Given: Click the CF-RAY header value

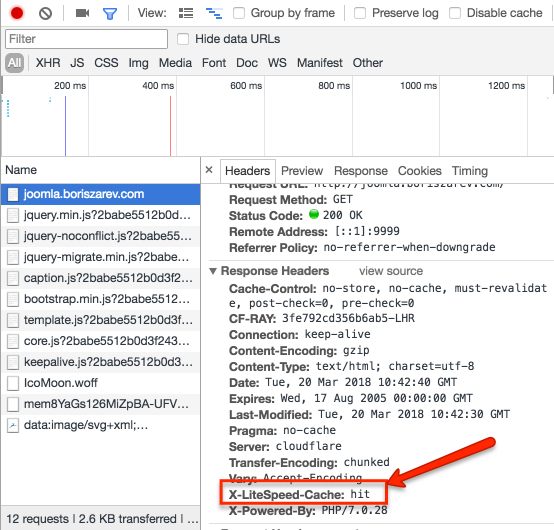Looking at the screenshot, I should pos(348,318).
